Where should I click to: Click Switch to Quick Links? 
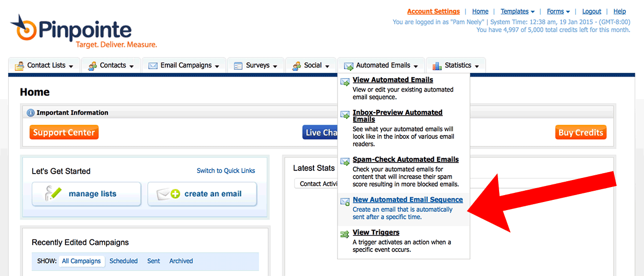coord(226,170)
